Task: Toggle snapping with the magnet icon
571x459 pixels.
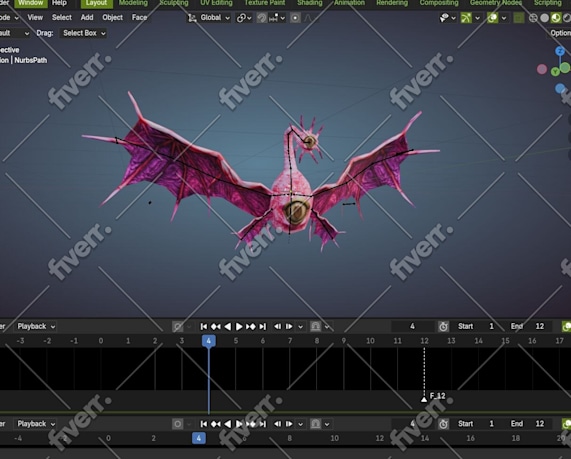Action: pos(261,17)
